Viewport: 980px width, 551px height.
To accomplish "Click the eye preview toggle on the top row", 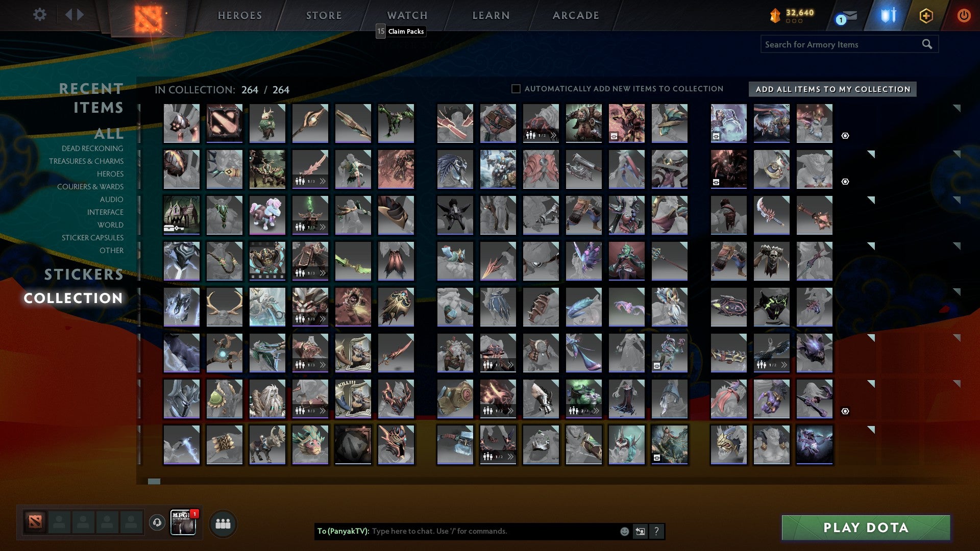I will (846, 135).
